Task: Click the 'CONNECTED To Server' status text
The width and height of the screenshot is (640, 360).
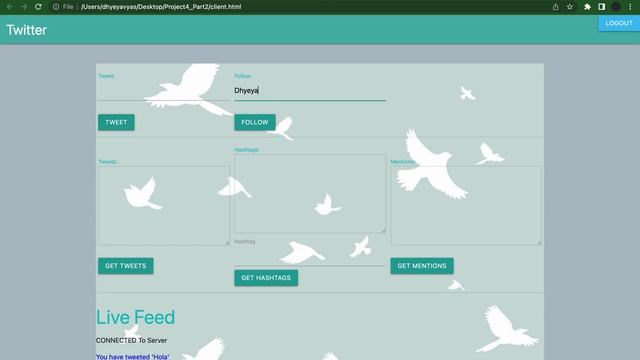Action: pos(131,340)
